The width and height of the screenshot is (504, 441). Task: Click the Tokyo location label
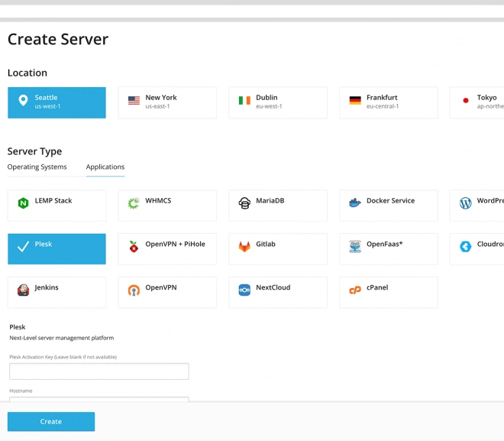[x=486, y=98]
